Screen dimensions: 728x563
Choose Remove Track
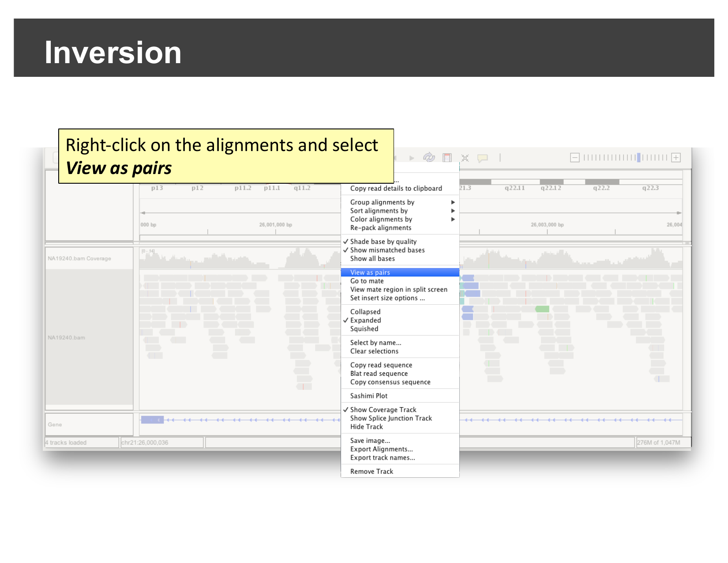tap(400, 472)
